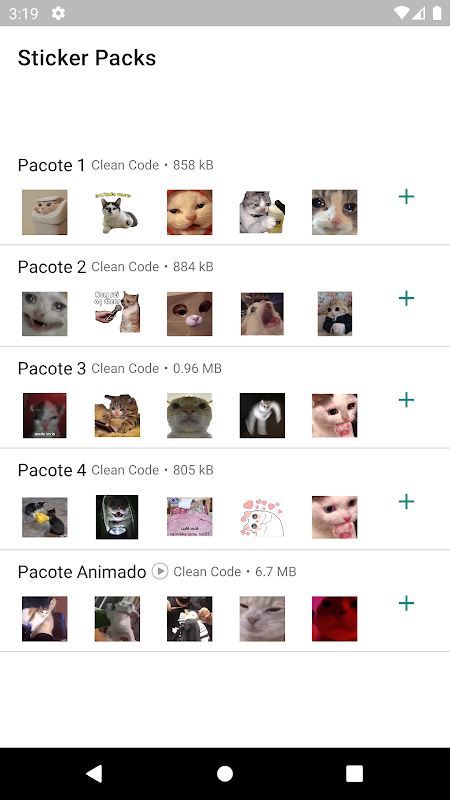
Task: Click the animated play icon next to Pacote Animado
Action: point(160,571)
